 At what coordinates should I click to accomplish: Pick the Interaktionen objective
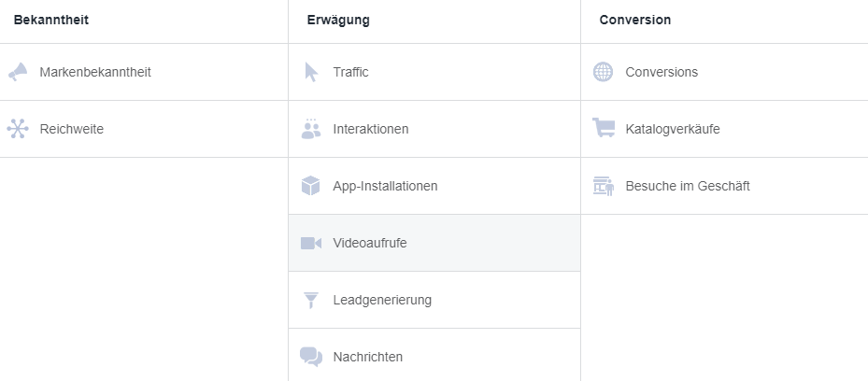371,129
